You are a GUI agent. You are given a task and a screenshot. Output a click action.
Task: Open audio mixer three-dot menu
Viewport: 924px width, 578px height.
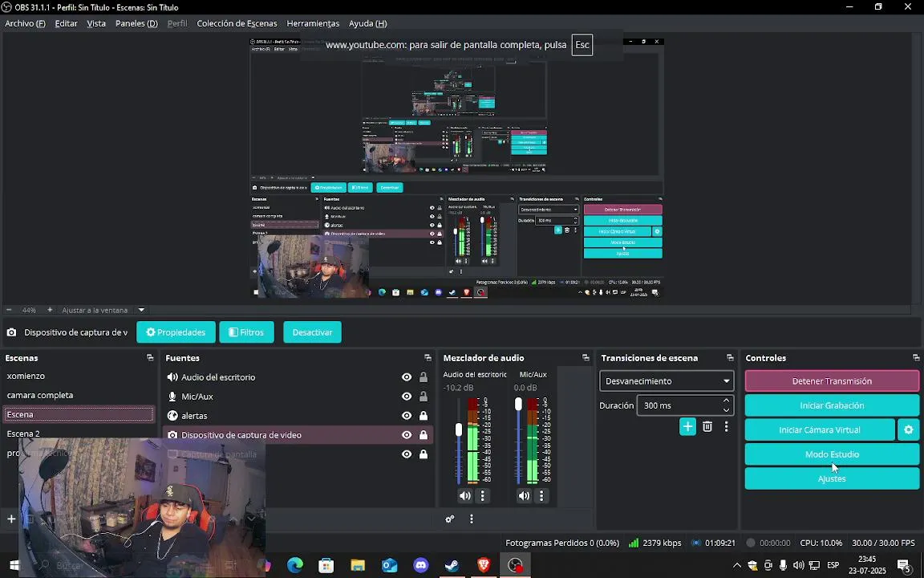(x=472, y=519)
